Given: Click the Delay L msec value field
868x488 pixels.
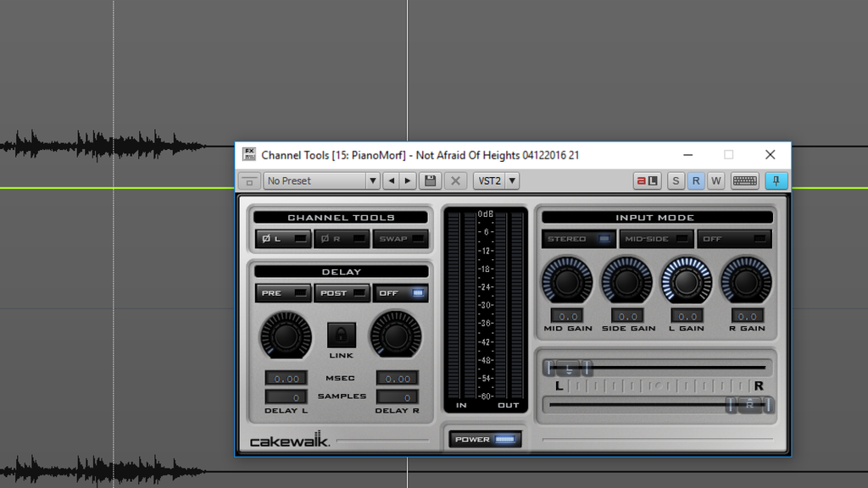Looking at the screenshot, I should (286, 378).
